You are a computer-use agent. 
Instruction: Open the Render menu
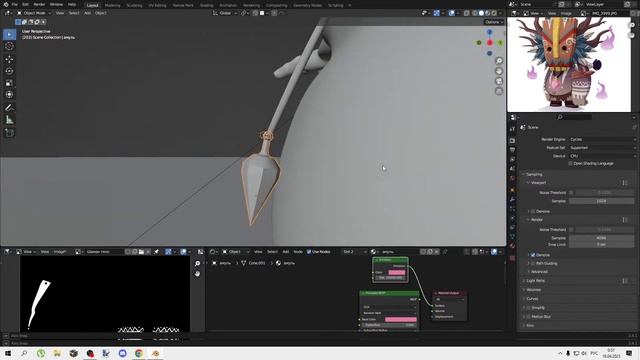[x=39, y=4]
